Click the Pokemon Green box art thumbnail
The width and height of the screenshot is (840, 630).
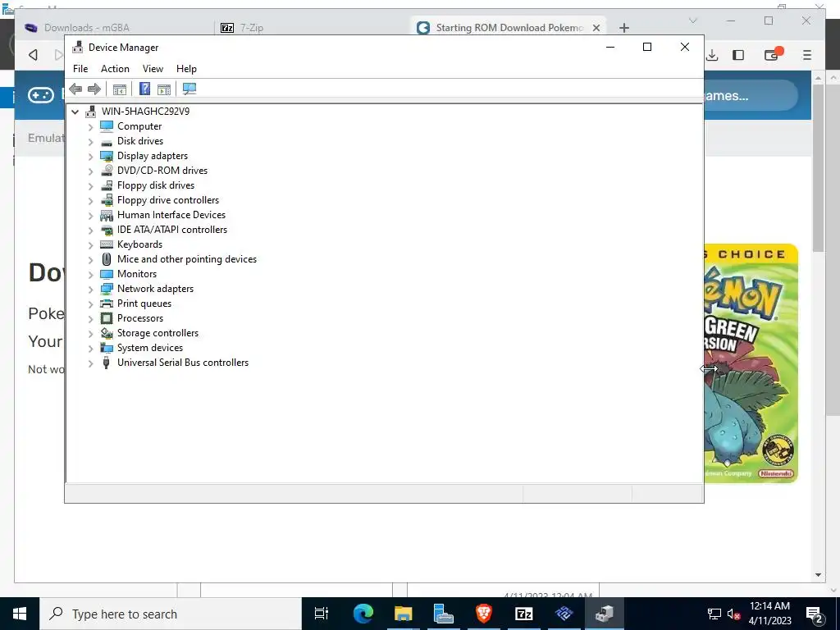[751, 363]
